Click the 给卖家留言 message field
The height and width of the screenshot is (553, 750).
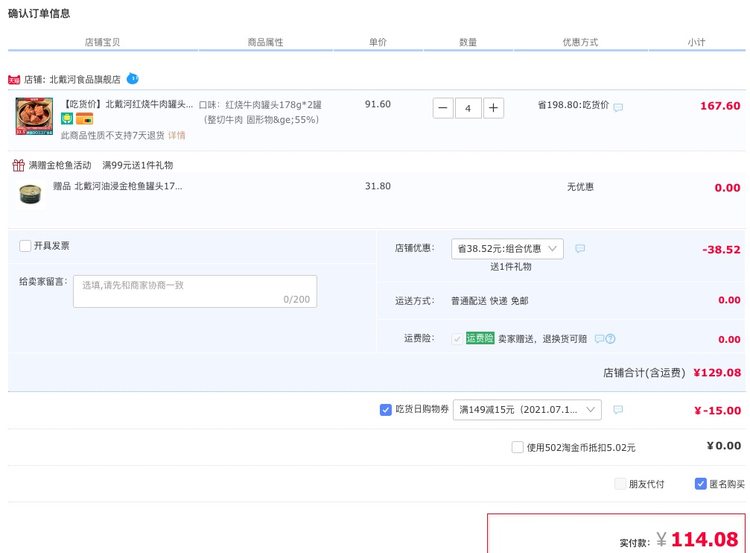click(195, 291)
